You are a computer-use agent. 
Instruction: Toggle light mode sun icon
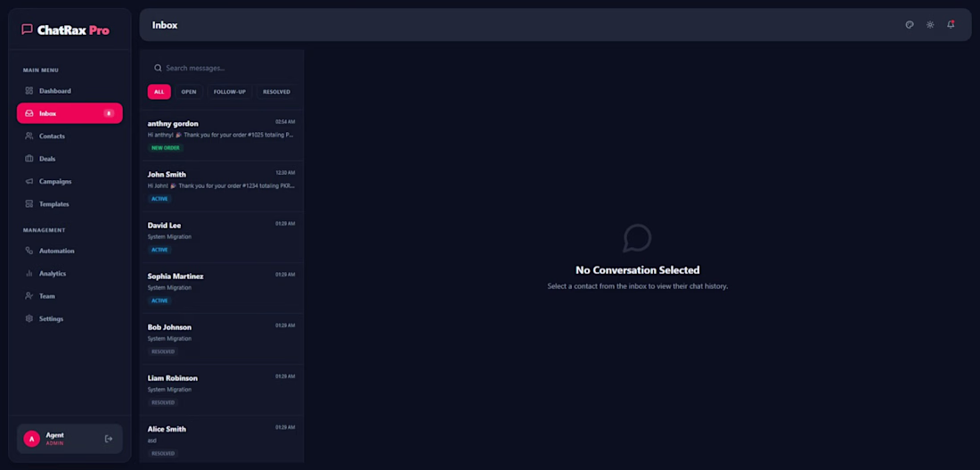tap(930, 25)
